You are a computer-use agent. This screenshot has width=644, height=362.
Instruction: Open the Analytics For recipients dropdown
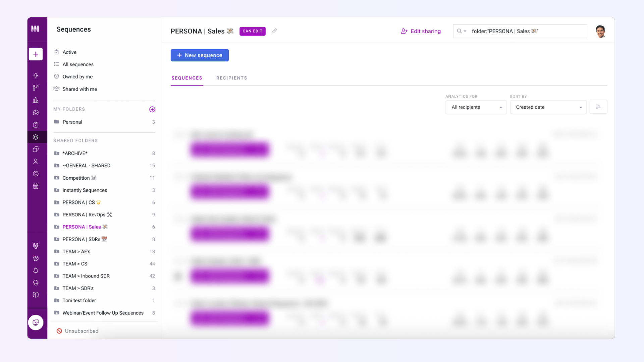tap(476, 107)
